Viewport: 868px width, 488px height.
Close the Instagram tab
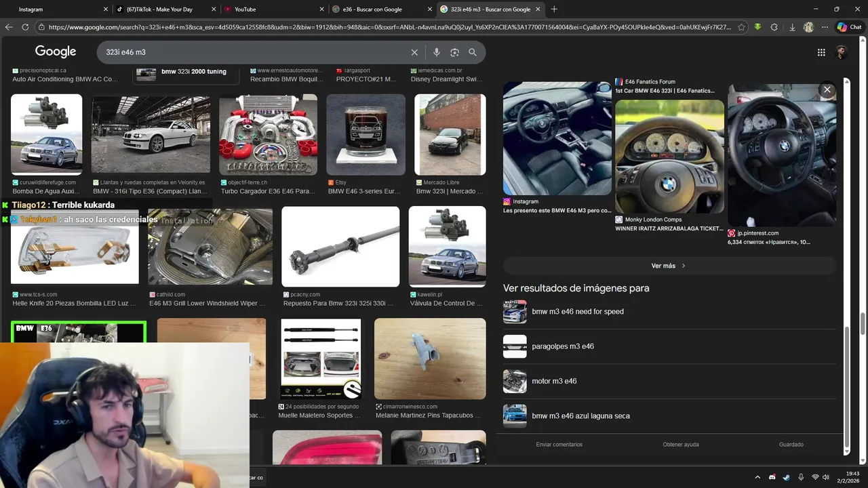[105, 9]
